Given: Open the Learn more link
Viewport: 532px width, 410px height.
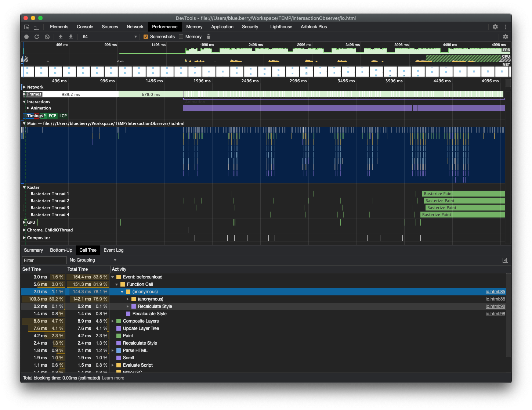Looking at the screenshot, I should (x=113, y=378).
